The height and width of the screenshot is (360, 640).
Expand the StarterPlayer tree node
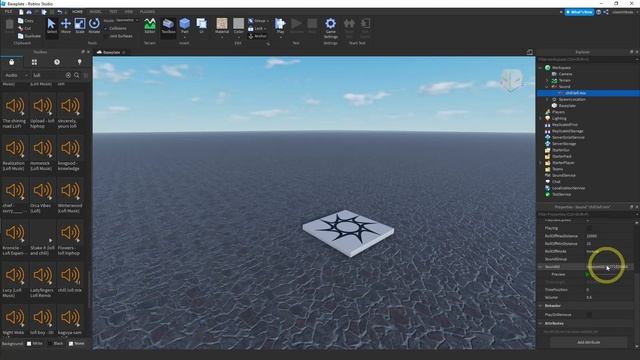pos(540,162)
